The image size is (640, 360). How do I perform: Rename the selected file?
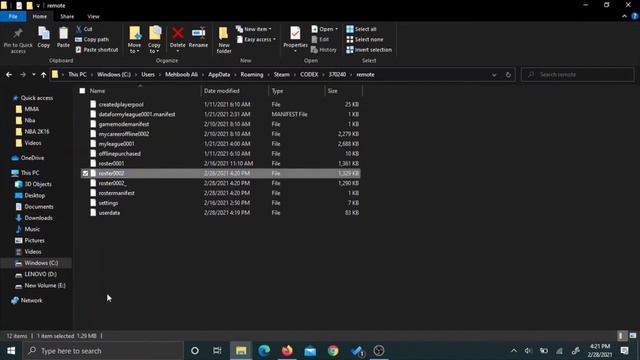point(198,38)
